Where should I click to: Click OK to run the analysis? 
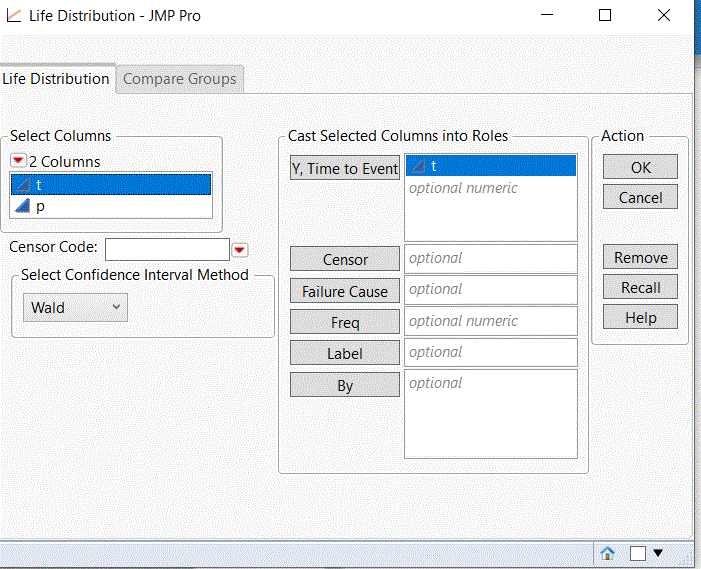click(640, 167)
